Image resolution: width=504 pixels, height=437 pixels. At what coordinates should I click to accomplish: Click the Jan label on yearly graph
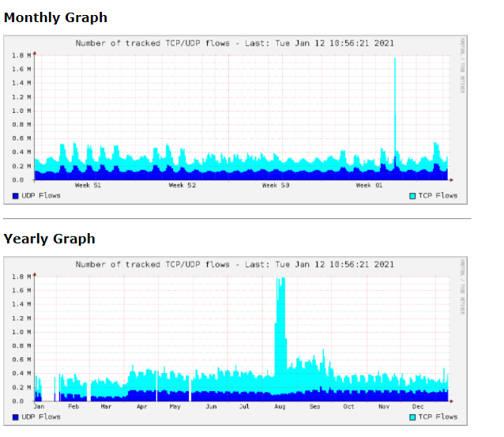click(39, 406)
